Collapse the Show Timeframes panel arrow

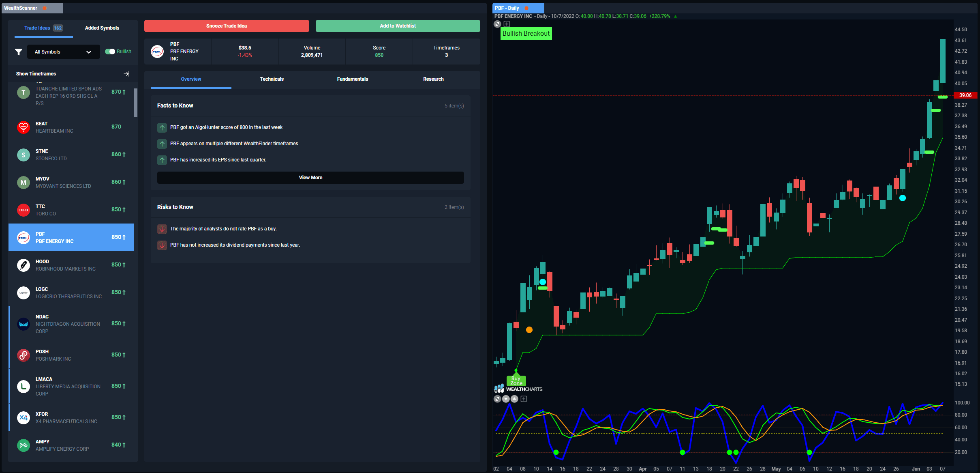coord(126,74)
